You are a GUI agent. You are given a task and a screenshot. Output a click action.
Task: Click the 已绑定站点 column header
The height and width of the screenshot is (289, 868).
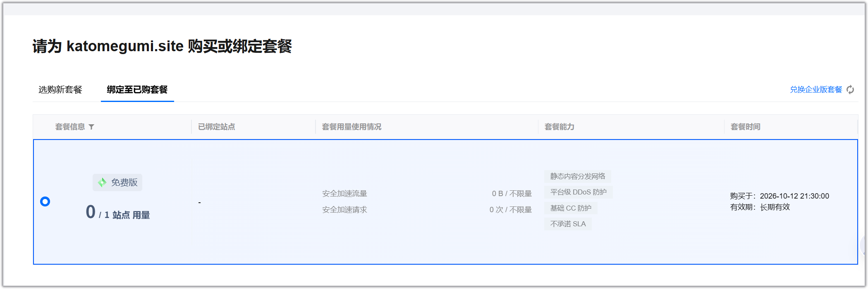click(x=217, y=127)
